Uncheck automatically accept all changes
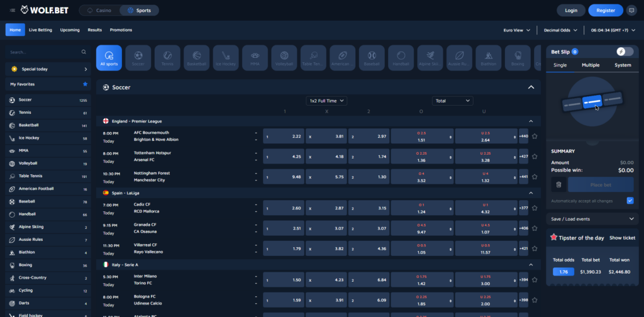 click(630, 201)
